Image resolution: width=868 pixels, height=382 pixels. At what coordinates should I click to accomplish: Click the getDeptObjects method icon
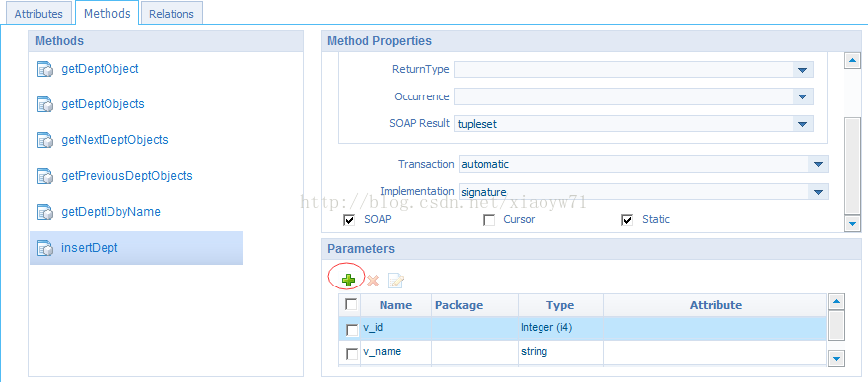click(44, 104)
